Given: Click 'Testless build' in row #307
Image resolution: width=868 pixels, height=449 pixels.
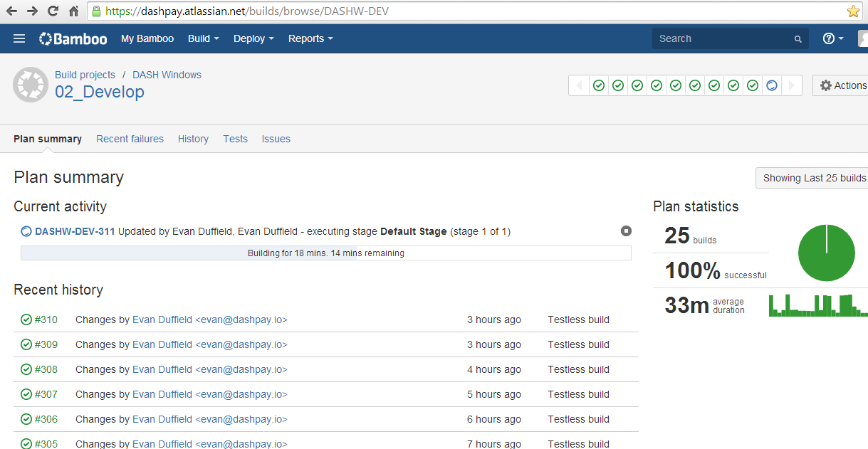Looking at the screenshot, I should [x=579, y=394].
